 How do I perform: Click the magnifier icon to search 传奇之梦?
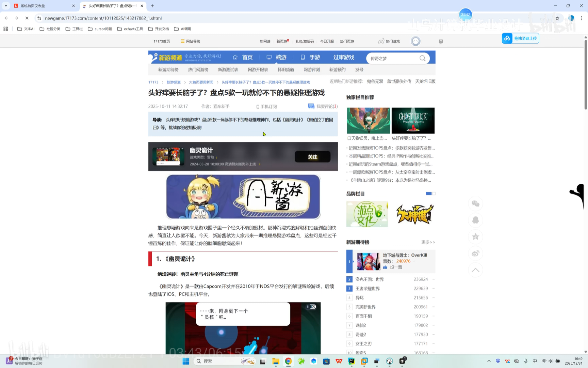tap(422, 58)
